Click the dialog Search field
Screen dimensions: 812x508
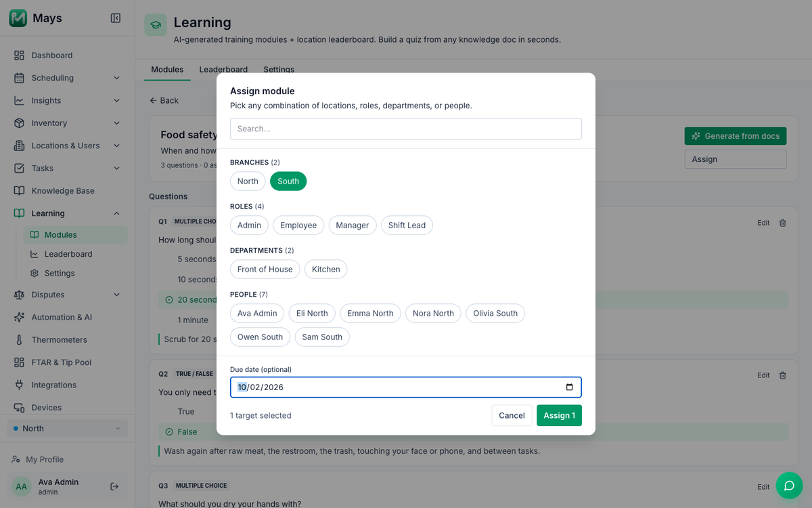(406, 129)
